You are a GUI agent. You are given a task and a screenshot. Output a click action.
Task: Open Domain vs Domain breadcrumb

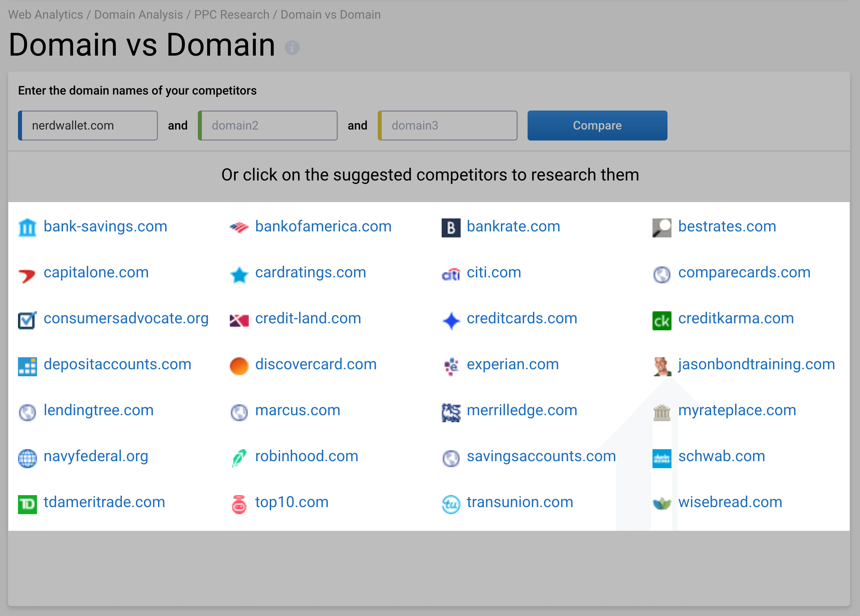coord(330,14)
